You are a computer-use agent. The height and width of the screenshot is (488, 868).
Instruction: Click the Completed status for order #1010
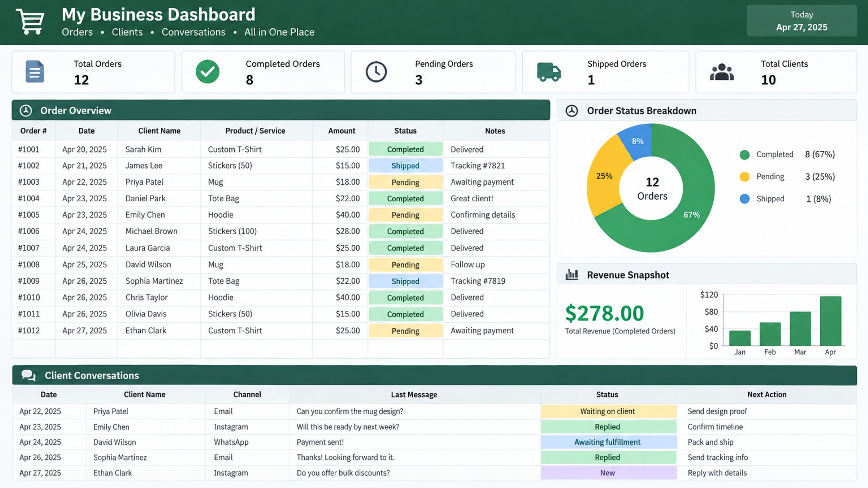click(x=406, y=298)
